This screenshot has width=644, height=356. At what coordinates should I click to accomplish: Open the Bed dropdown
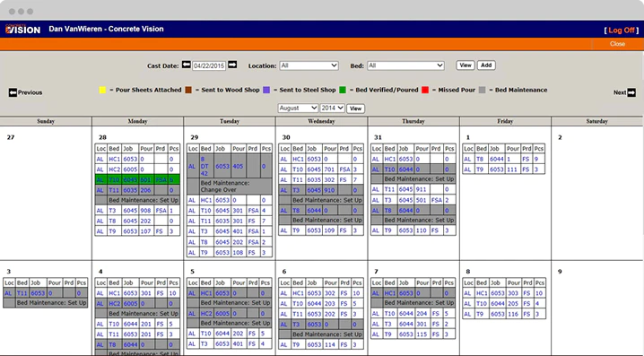[x=405, y=65]
